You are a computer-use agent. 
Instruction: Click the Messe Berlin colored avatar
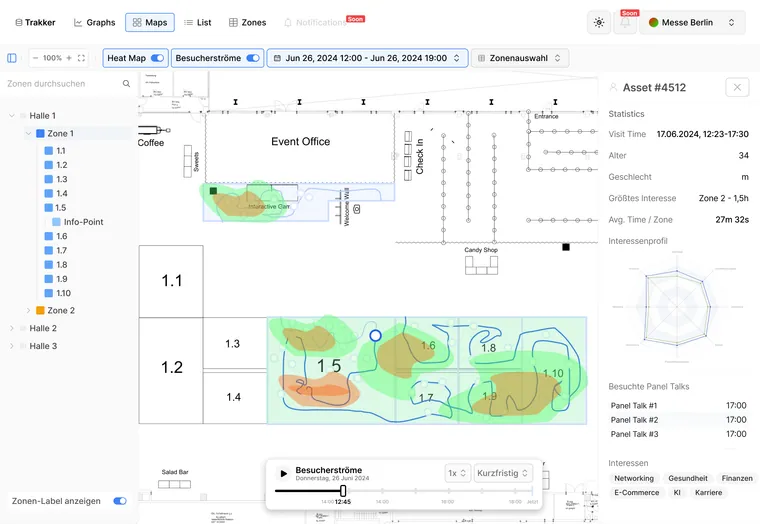[653, 22]
